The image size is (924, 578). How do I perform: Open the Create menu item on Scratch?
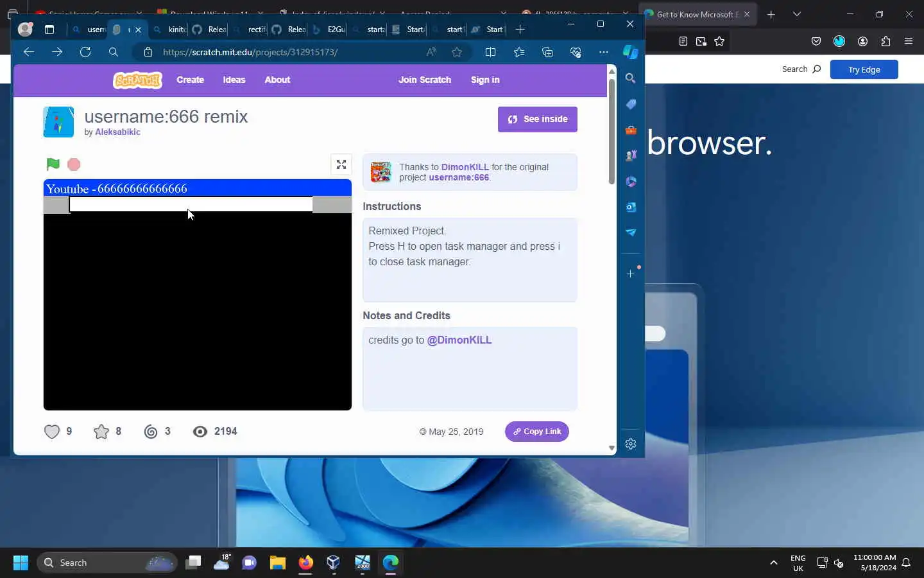coord(190,80)
